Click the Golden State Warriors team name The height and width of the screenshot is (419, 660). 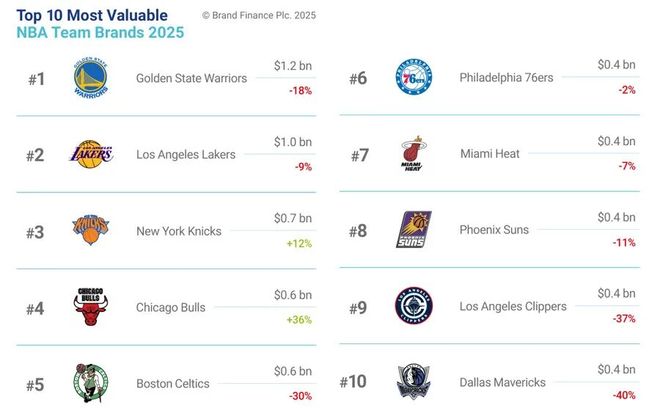click(x=191, y=79)
